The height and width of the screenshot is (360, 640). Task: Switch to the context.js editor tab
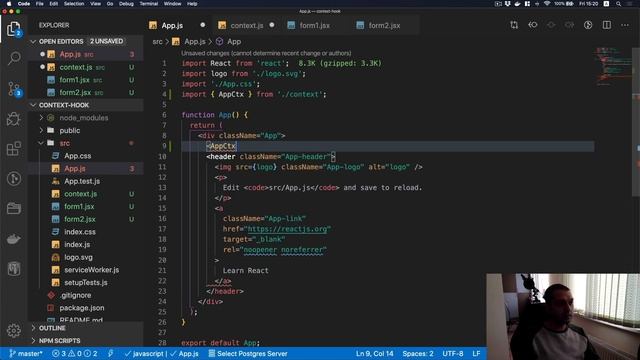click(x=247, y=25)
